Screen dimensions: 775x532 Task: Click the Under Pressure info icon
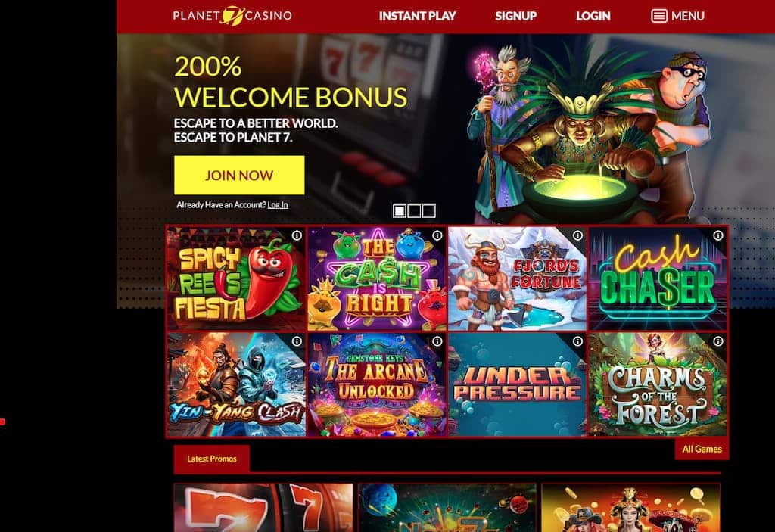pos(577,341)
